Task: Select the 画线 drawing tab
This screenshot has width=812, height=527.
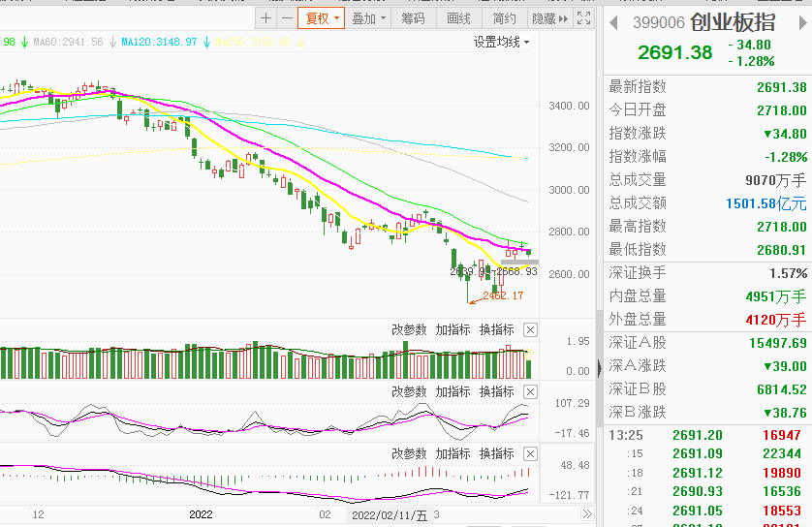Action: pyautogui.click(x=459, y=18)
